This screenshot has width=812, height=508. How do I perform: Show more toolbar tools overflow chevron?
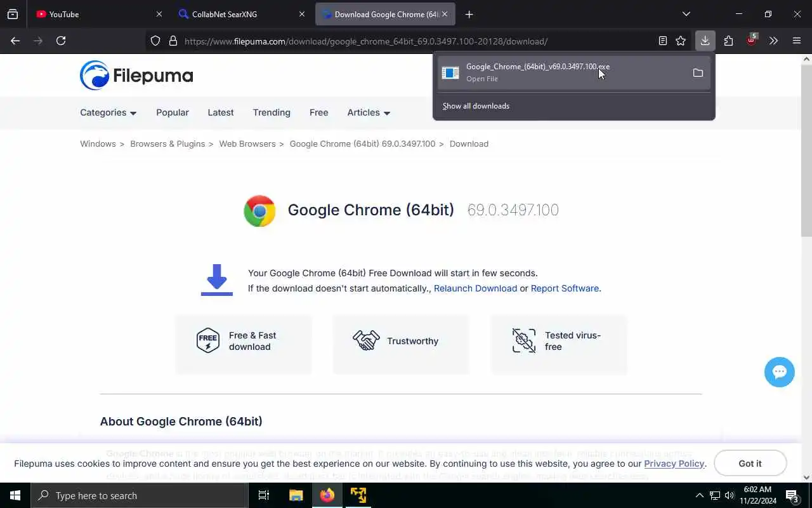773,41
